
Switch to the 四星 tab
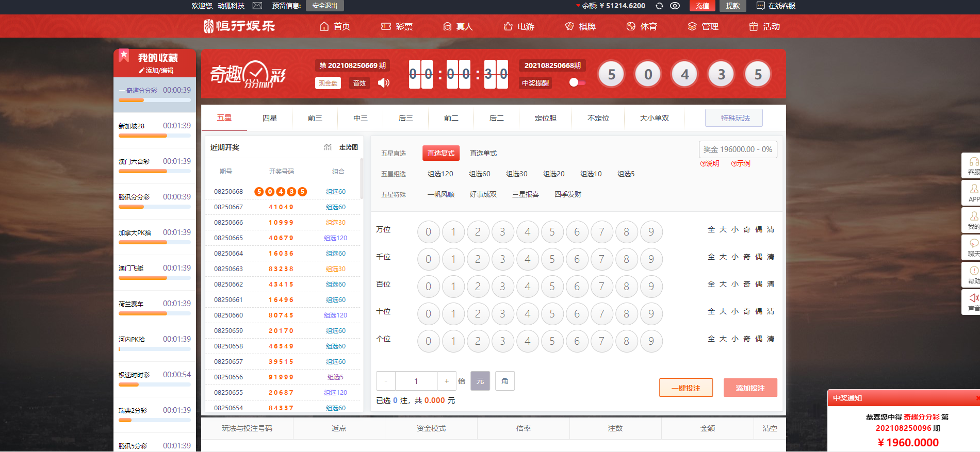tap(269, 118)
